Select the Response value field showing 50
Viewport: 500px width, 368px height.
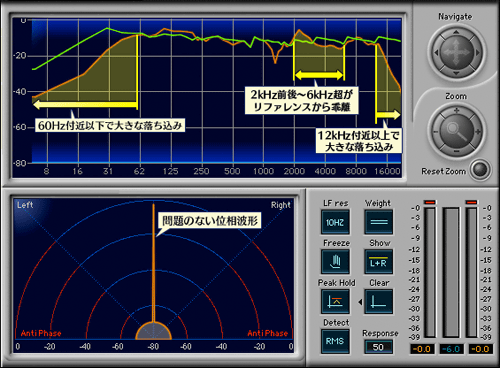[378, 347]
